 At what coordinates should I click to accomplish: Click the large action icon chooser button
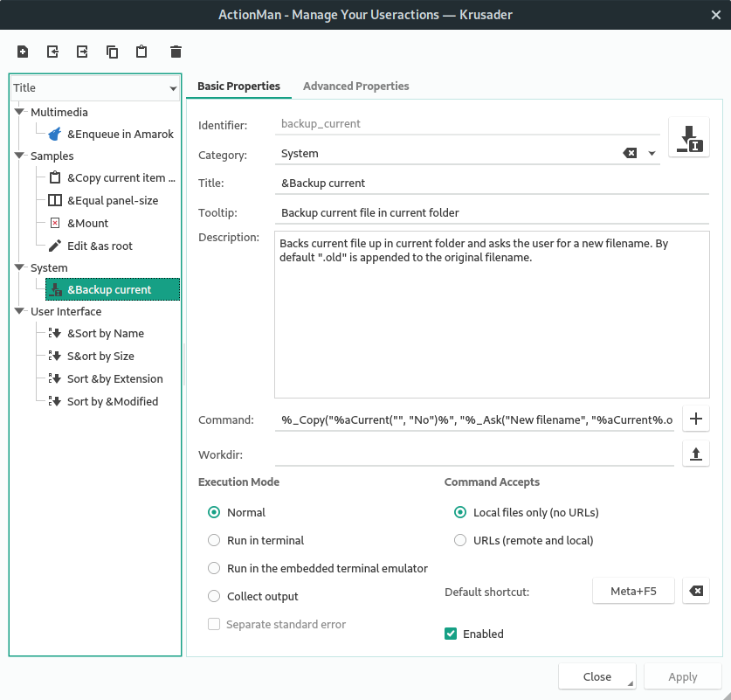click(x=688, y=137)
